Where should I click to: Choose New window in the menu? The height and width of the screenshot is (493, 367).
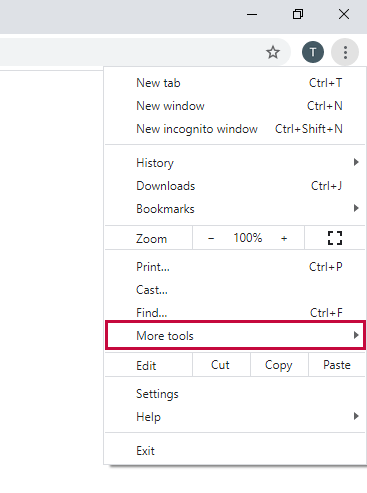pos(235,106)
